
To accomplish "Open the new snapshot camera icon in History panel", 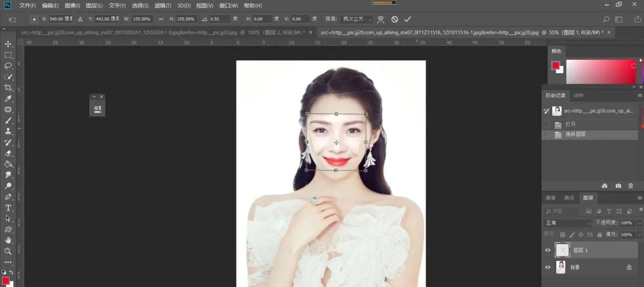I will [618, 186].
